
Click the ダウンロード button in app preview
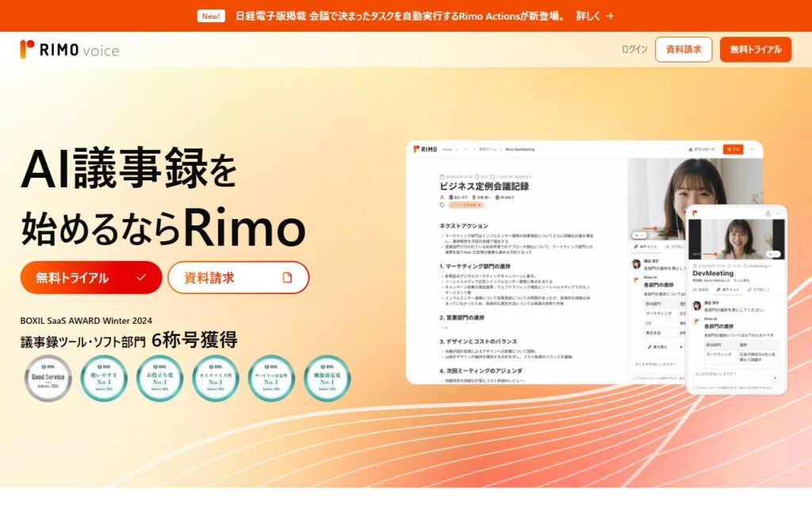[x=701, y=149]
